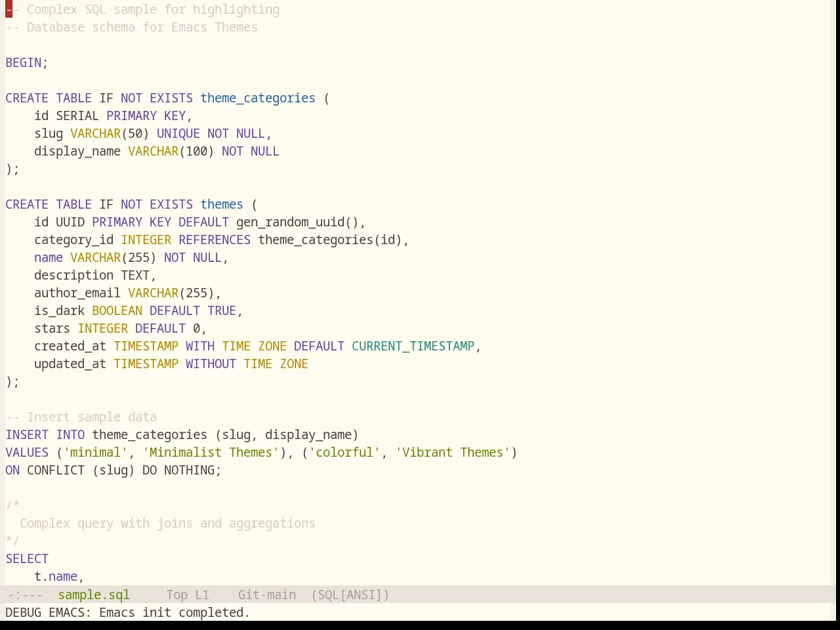This screenshot has height=630, width=840.
Task: Click the echo area message 'Emacs init completed.'
Action: [x=175, y=612]
